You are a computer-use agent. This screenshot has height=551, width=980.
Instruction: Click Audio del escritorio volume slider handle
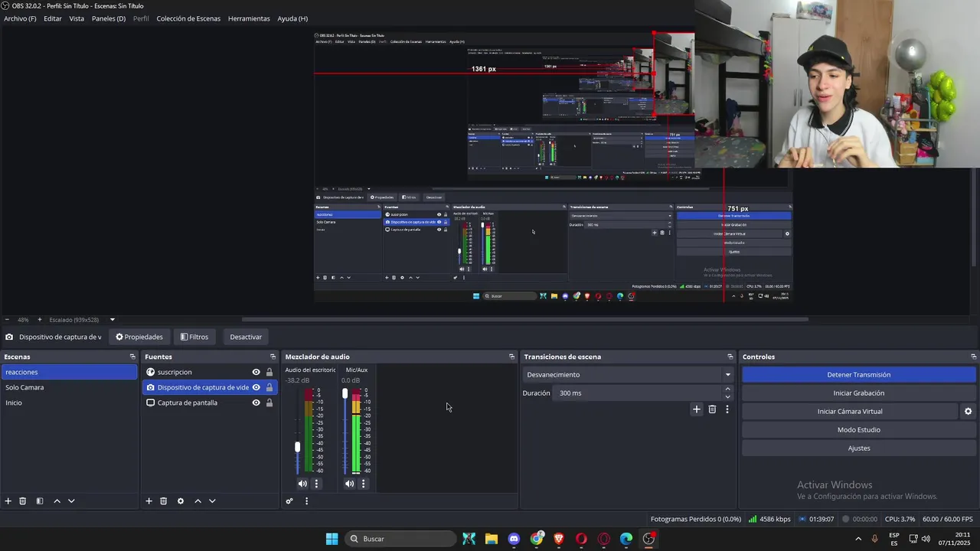[297, 447]
